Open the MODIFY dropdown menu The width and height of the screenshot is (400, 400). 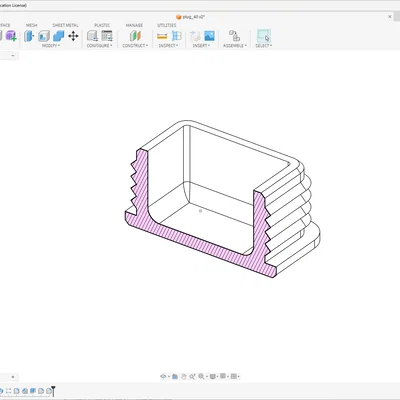click(51, 46)
